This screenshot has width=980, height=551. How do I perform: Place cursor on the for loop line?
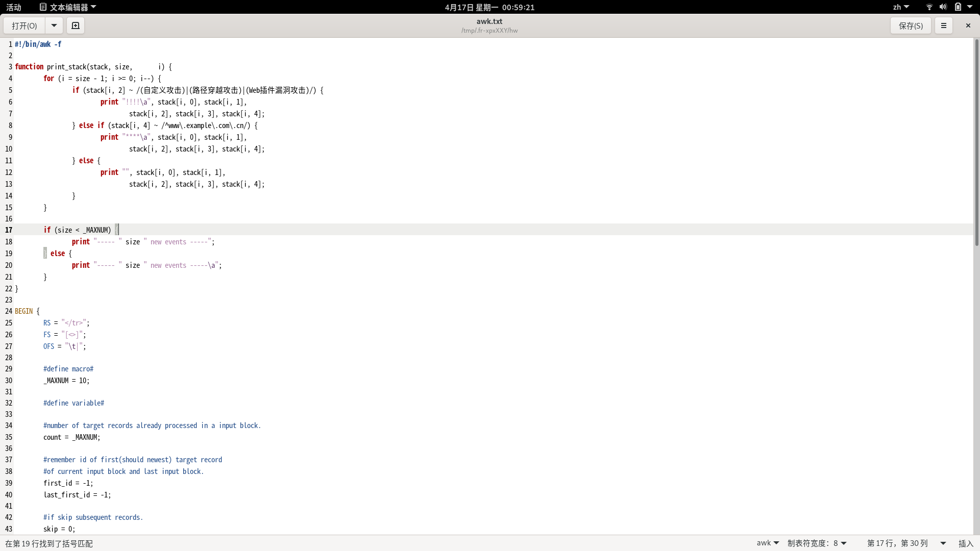(102, 79)
